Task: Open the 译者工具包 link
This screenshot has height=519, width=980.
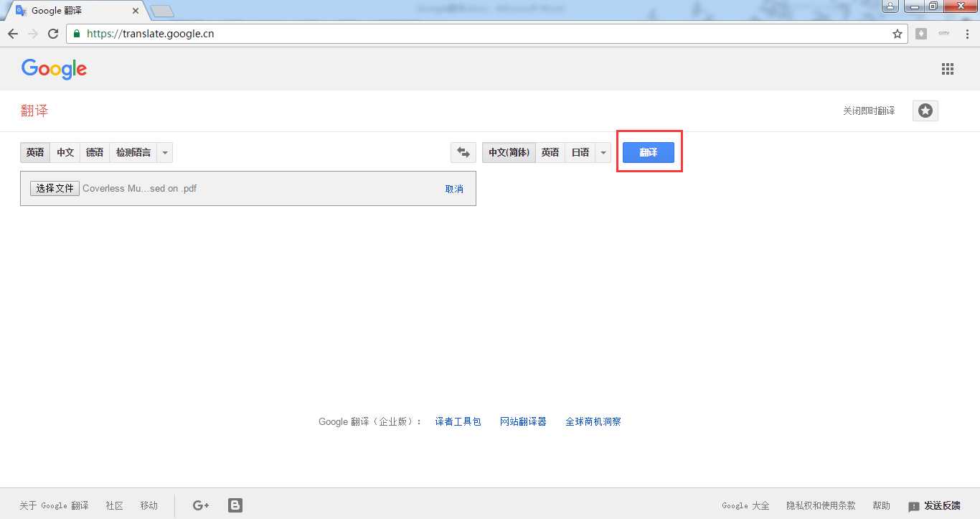Action: 458,421
